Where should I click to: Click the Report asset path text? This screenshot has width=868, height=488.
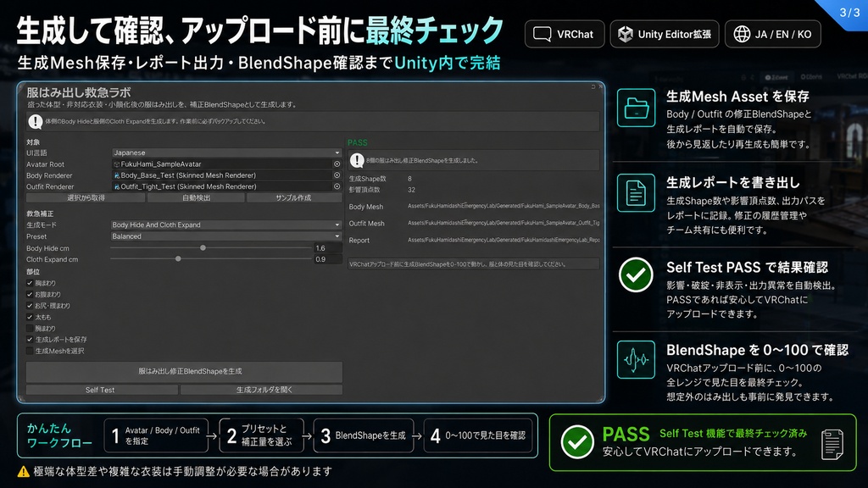tap(504, 240)
